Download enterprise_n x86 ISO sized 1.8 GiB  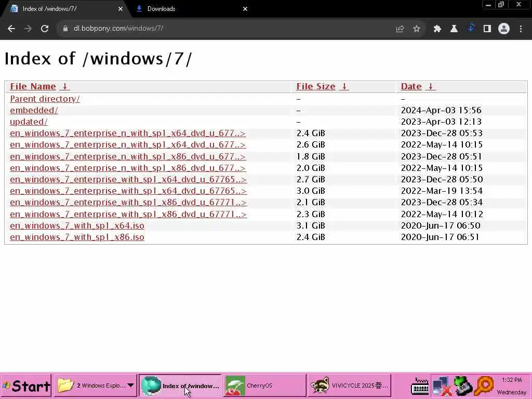tap(128, 157)
